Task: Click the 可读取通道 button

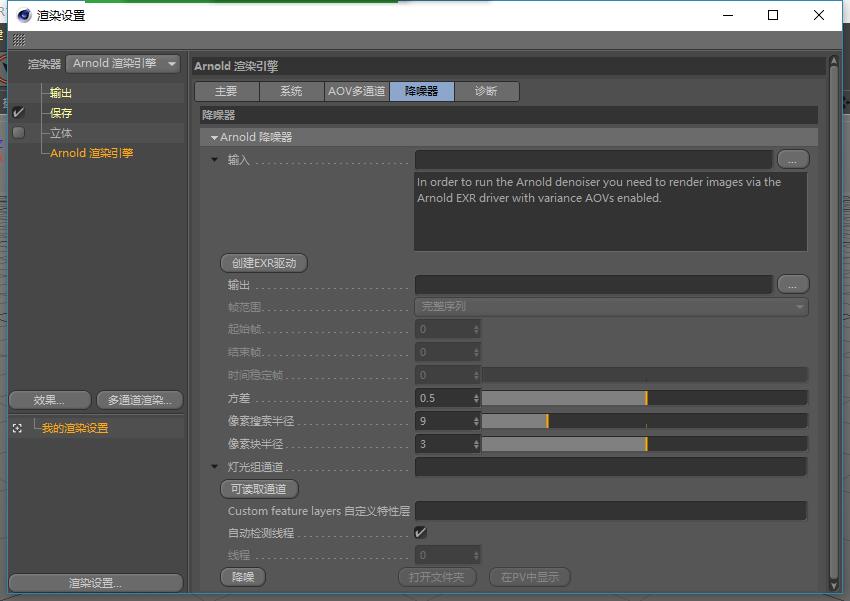Action: click(x=259, y=489)
